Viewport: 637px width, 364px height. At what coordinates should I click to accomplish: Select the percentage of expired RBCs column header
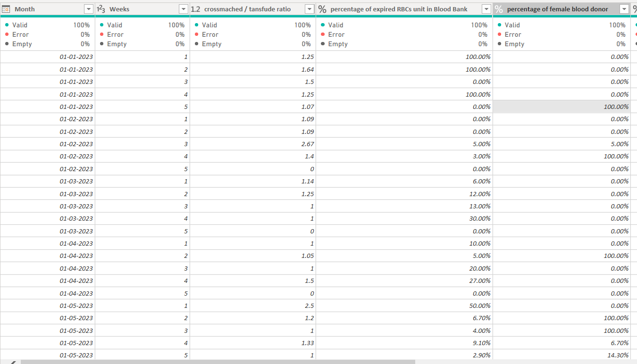point(404,9)
